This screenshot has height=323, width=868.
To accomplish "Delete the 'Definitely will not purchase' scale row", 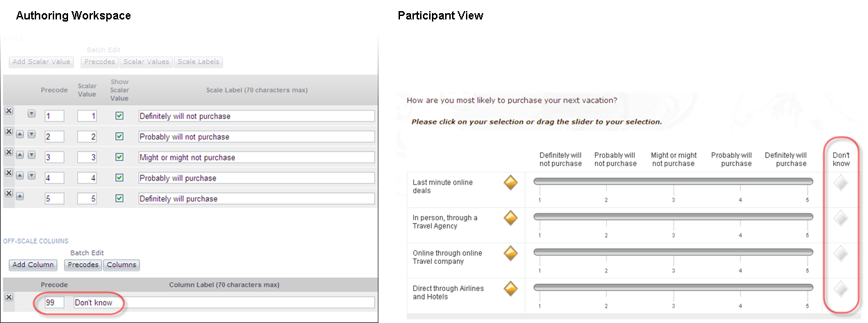I will [9, 111].
